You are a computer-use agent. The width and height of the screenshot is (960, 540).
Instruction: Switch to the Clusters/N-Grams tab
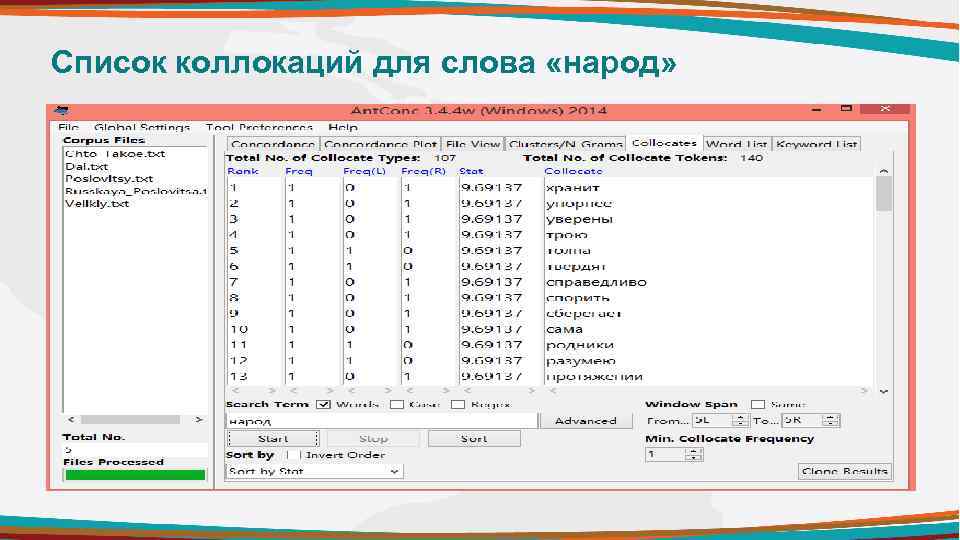[566, 144]
